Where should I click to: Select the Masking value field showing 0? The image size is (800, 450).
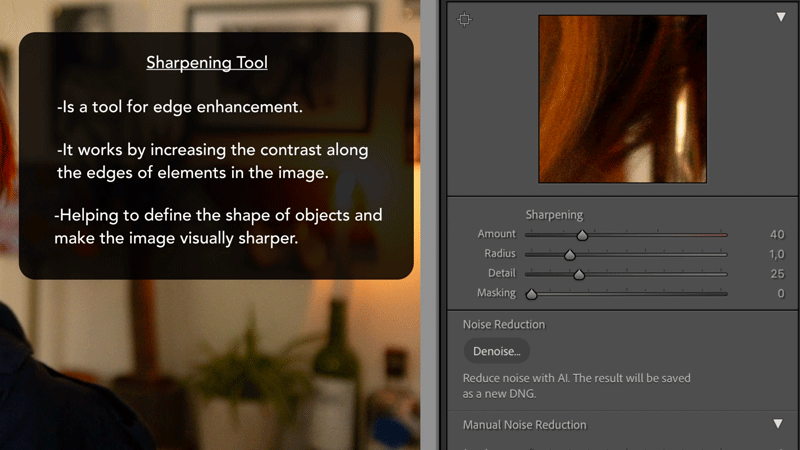[x=780, y=293]
